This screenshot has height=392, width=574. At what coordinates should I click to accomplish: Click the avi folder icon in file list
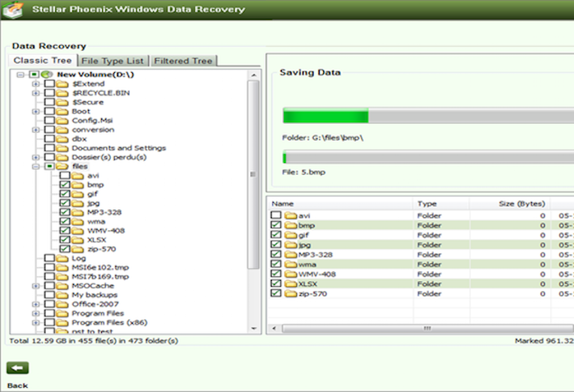click(x=291, y=216)
